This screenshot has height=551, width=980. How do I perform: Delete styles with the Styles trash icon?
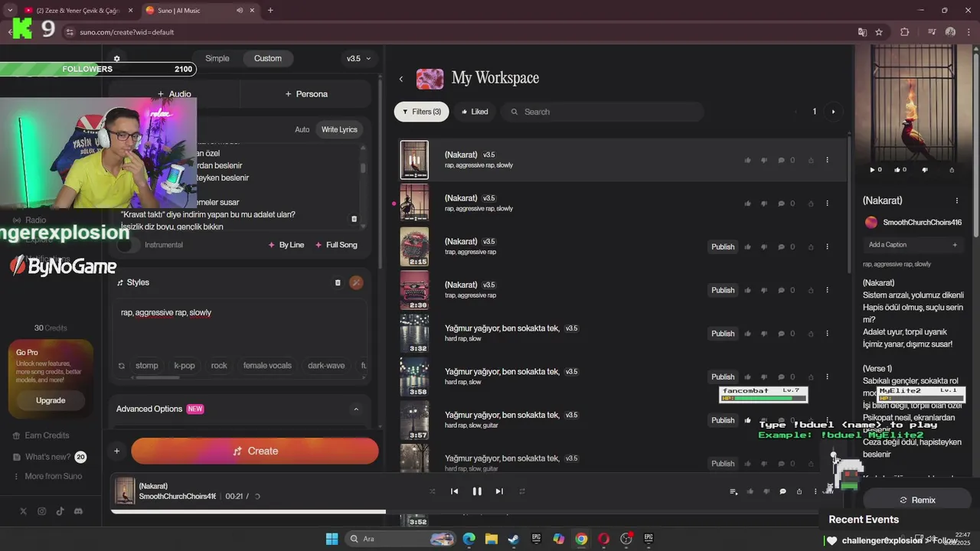pyautogui.click(x=338, y=282)
